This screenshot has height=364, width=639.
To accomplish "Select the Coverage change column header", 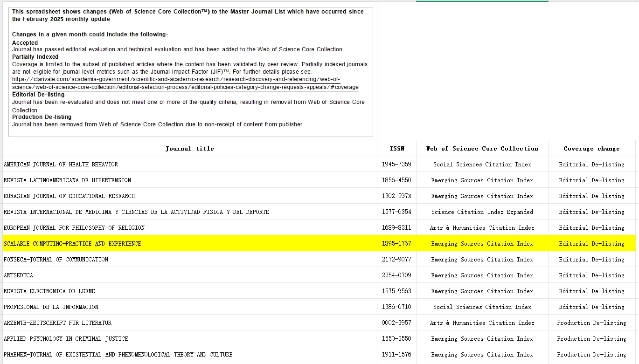I will [x=592, y=148].
